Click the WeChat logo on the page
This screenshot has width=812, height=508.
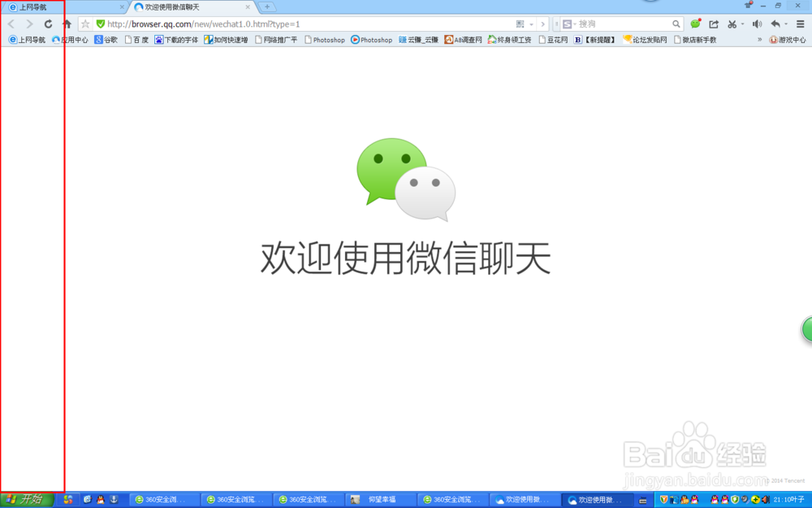[406, 180]
